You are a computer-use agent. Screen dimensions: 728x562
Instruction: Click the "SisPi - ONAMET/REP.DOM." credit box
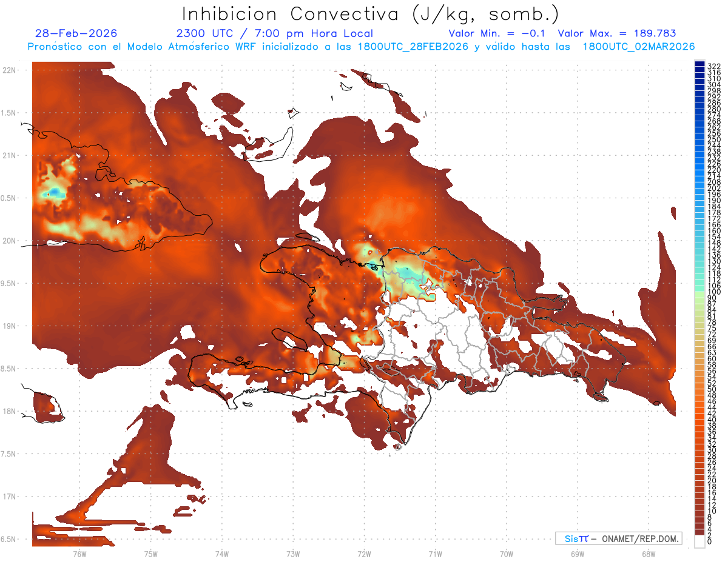619,538
